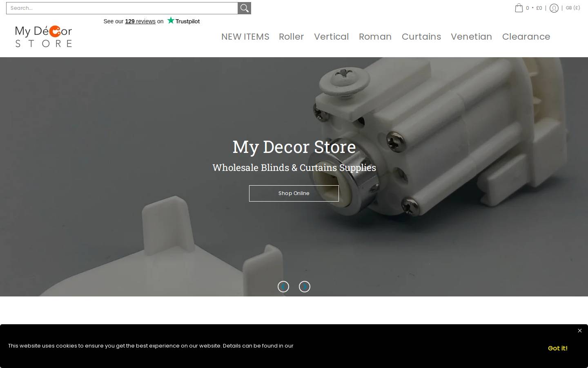Click the cart total £0 text
Image resolution: width=588 pixels, height=368 pixels.
(x=539, y=8)
